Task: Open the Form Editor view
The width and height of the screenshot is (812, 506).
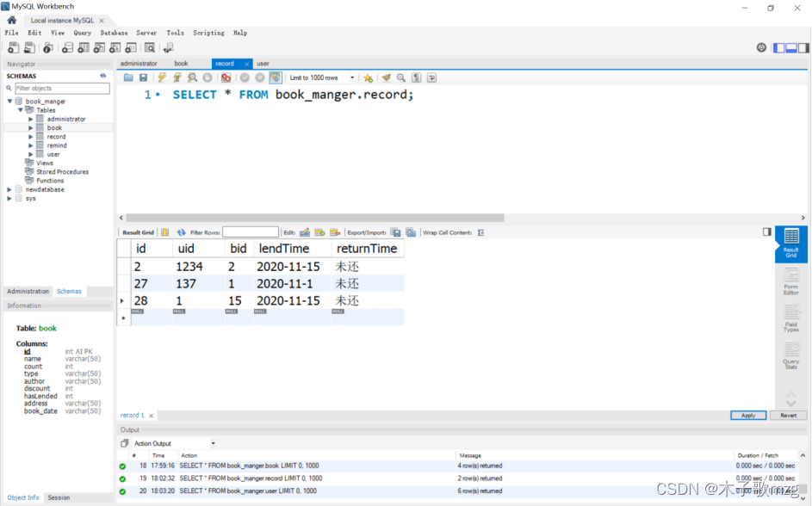Action: [x=791, y=282]
